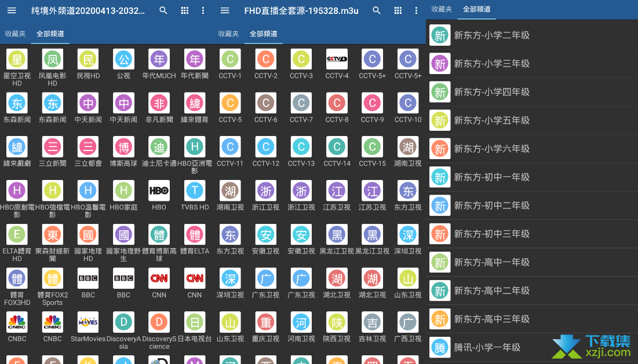Play the HBO家庭 channel
This screenshot has width=638, height=364.
point(123,196)
